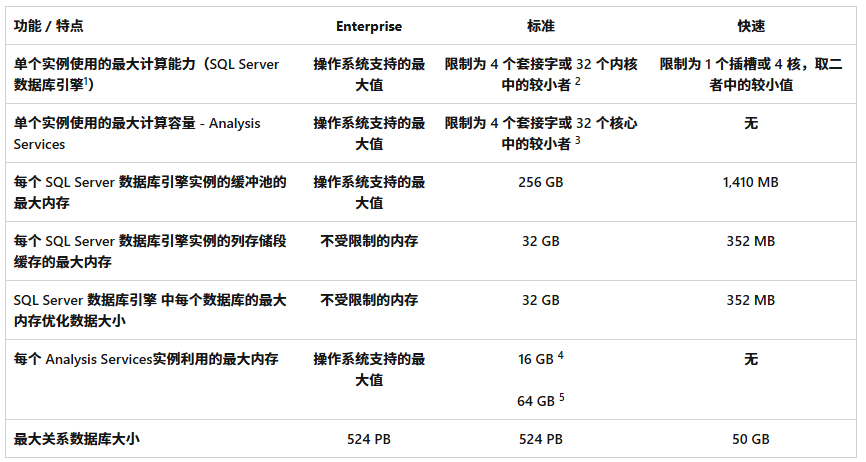Click footnote 5 next to 64 GB

(562, 396)
